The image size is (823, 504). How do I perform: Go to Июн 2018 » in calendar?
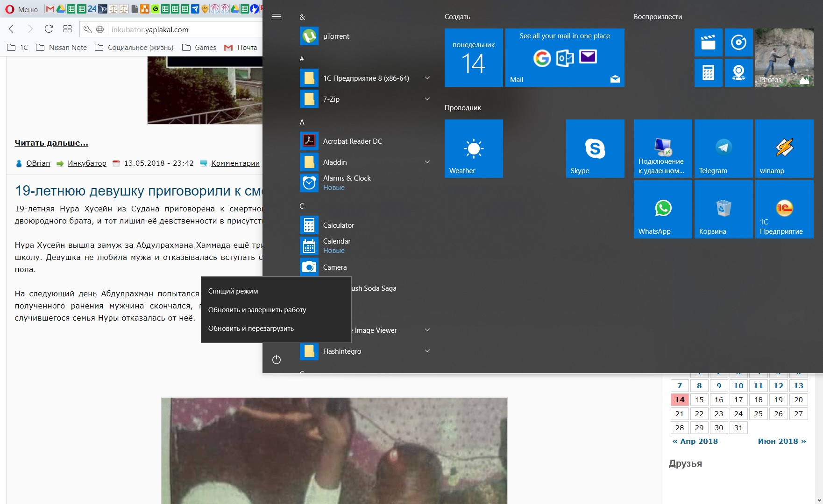click(x=782, y=441)
